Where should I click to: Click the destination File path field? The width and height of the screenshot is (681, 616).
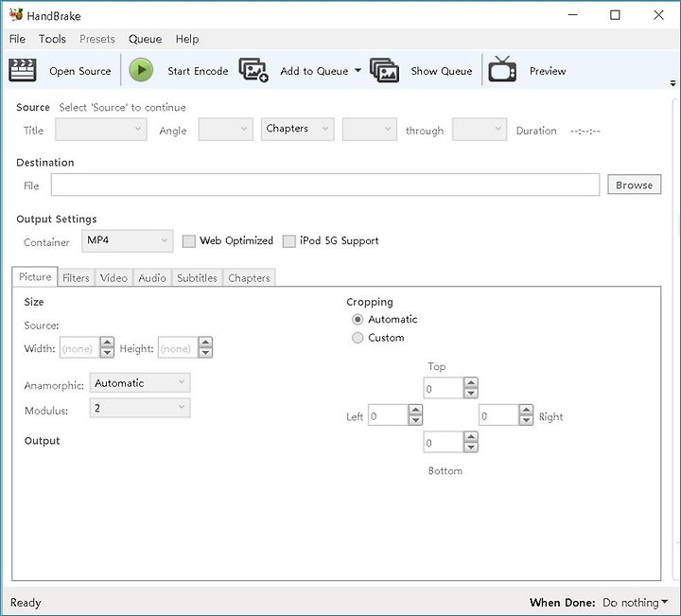point(325,185)
